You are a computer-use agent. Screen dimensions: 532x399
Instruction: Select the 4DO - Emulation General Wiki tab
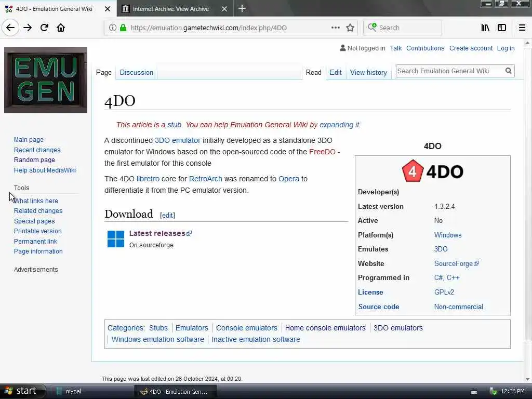pos(54,9)
